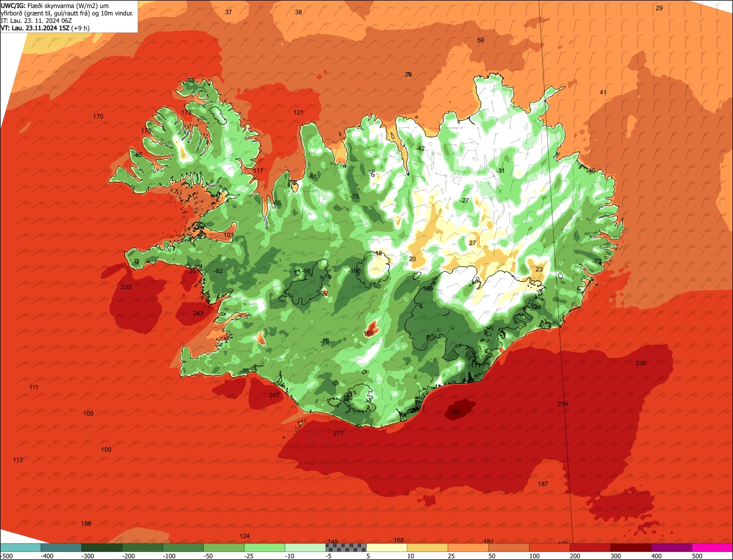Pick the dark maroon 300 to 400 legend swatch
733x560 pixels.
631,548
